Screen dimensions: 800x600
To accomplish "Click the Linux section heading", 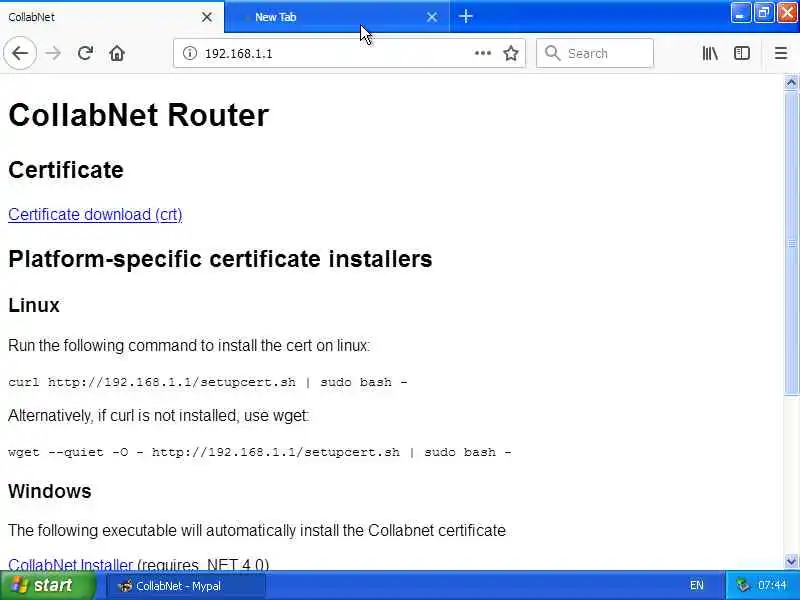I will pos(34,305).
